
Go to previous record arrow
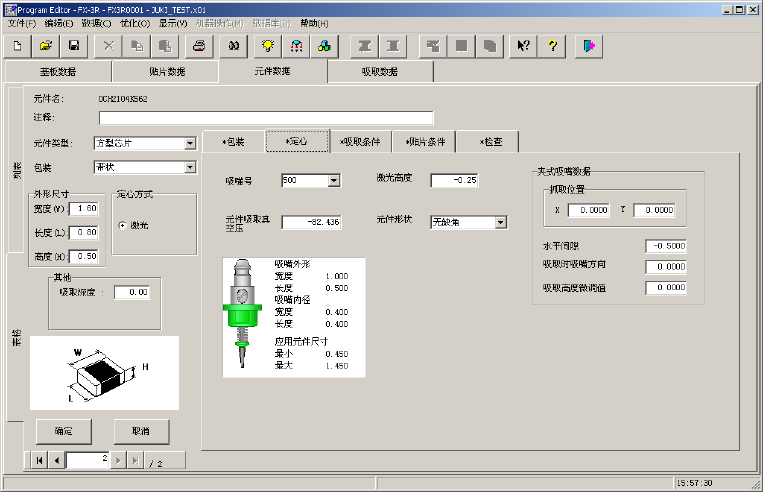[x=56, y=460]
